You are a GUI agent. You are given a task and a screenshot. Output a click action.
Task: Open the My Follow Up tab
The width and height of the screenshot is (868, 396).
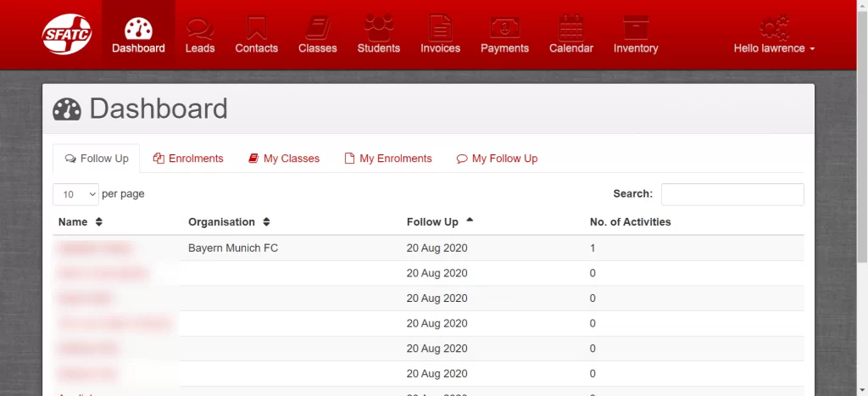pyautogui.click(x=497, y=159)
